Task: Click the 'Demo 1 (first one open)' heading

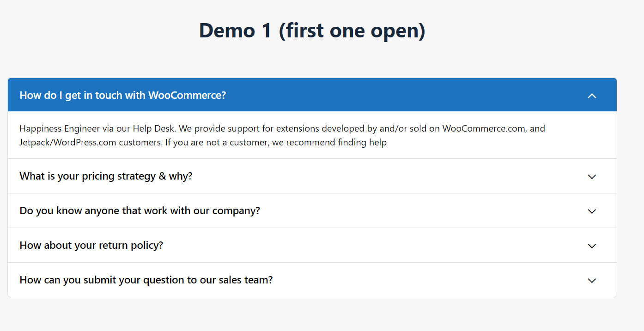Action: [x=312, y=30]
